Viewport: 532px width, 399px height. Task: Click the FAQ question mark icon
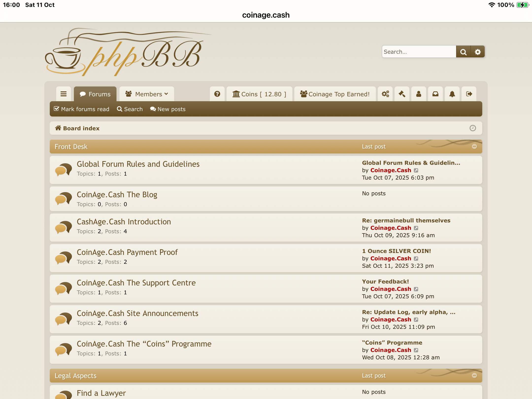pos(217,94)
